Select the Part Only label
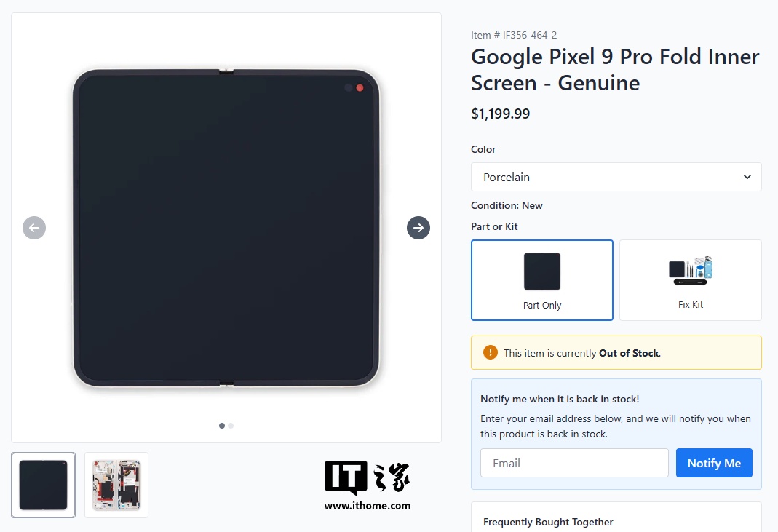This screenshot has height=532, width=778. pyautogui.click(x=542, y=306)
